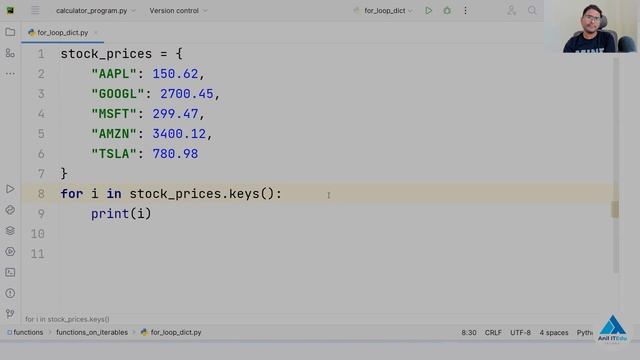Screen dimensions: 640x360
Task: Expand the Version control dropdown
Action: pyautogui.click(x=178, y=11)
